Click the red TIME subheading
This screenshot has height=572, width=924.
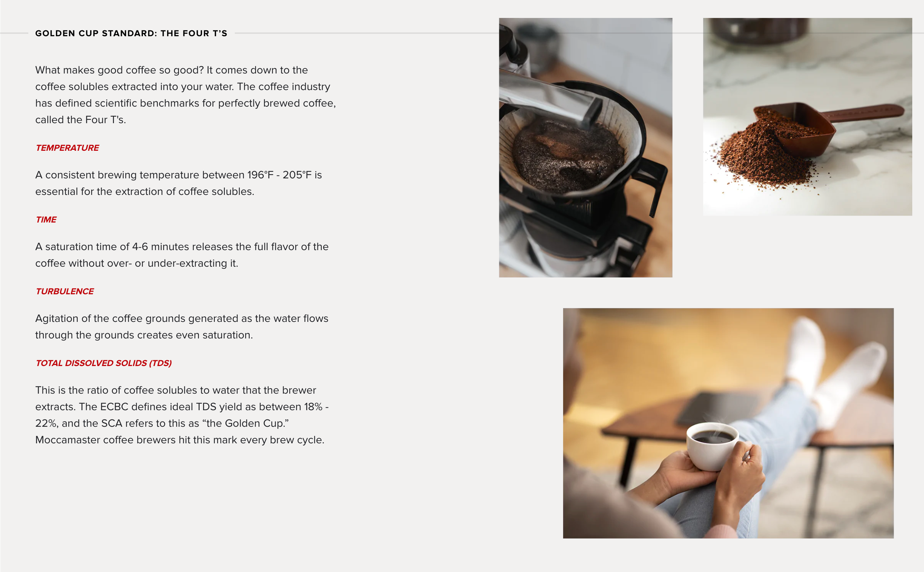46,220
